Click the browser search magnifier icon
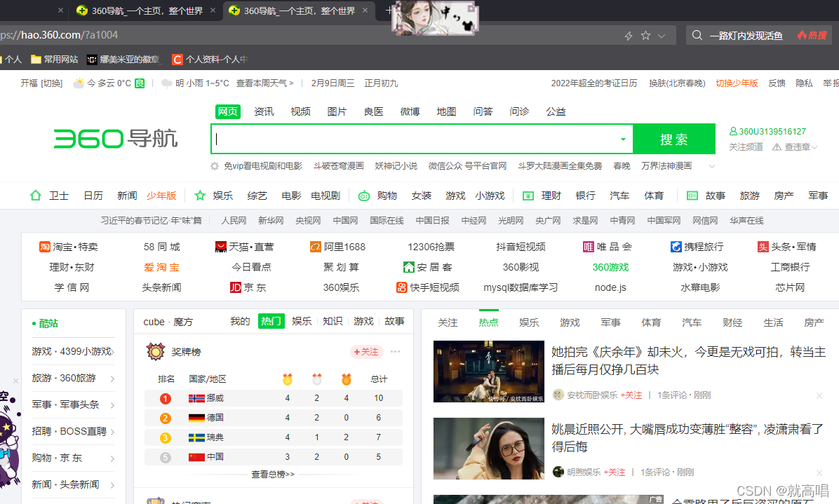The height and width of the screenshot is (504, 839). [697, 35]
